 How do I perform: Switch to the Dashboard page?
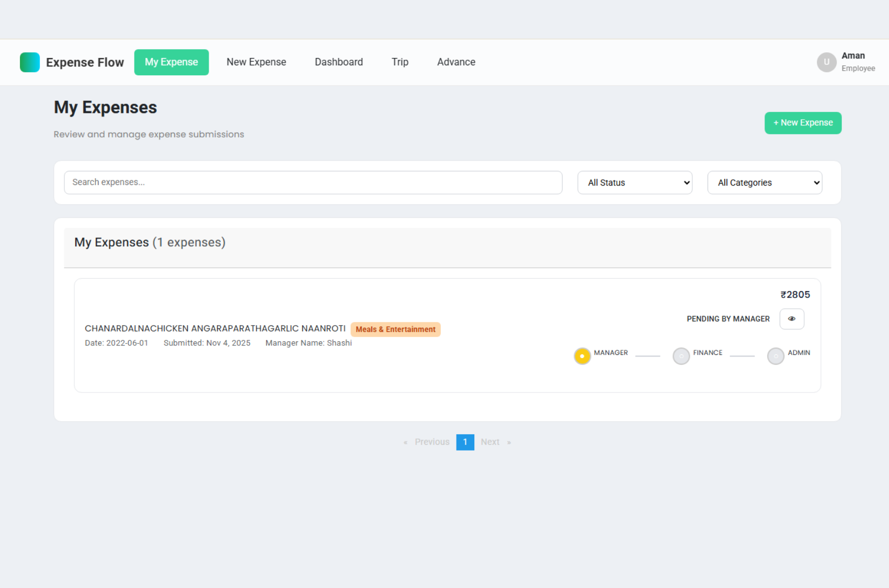click(x=338, y=62)
